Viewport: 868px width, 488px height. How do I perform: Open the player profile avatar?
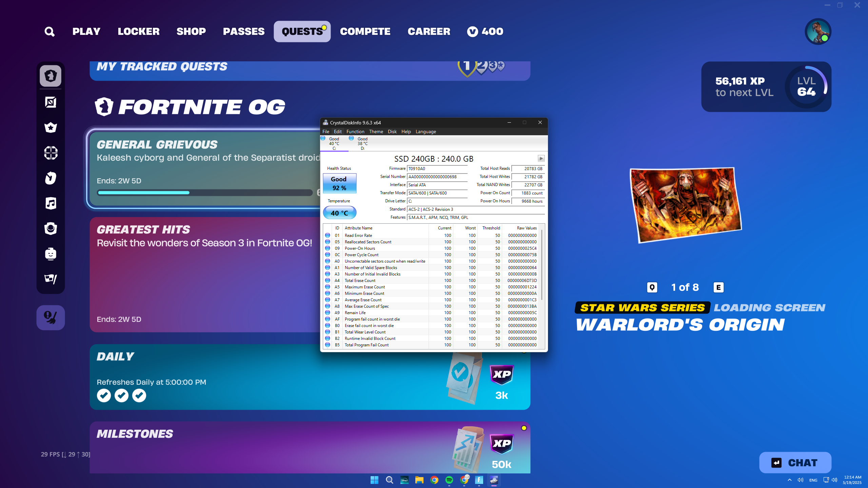(x=818, y=32)
